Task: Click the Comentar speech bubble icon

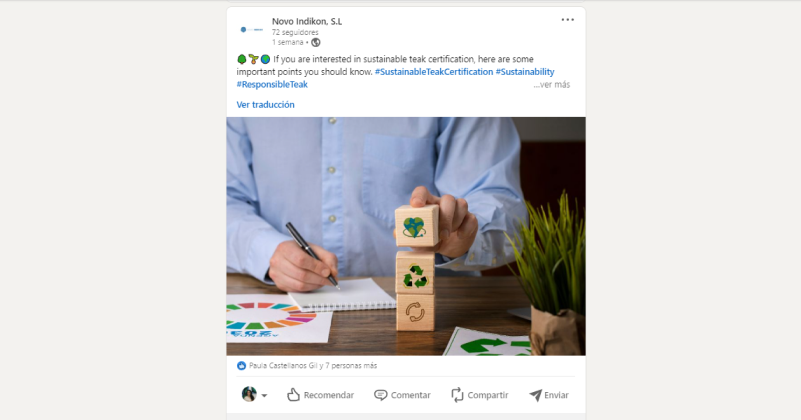Action: [381, 395]
